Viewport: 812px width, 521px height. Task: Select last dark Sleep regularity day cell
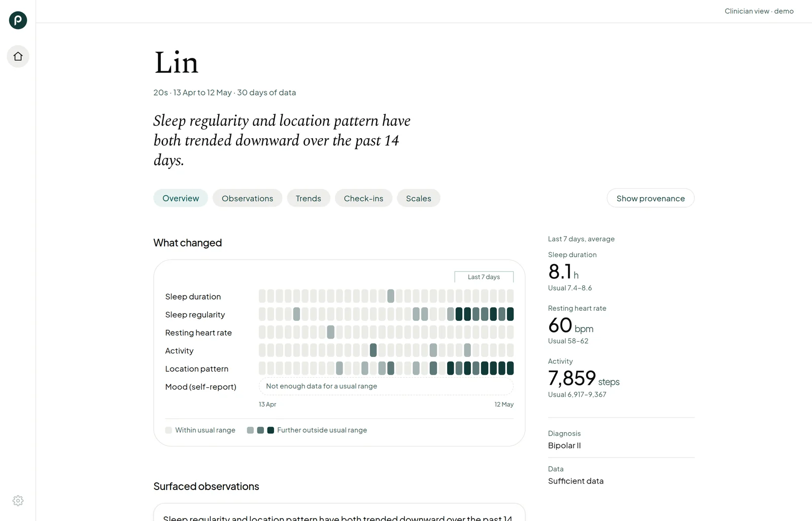510,314
